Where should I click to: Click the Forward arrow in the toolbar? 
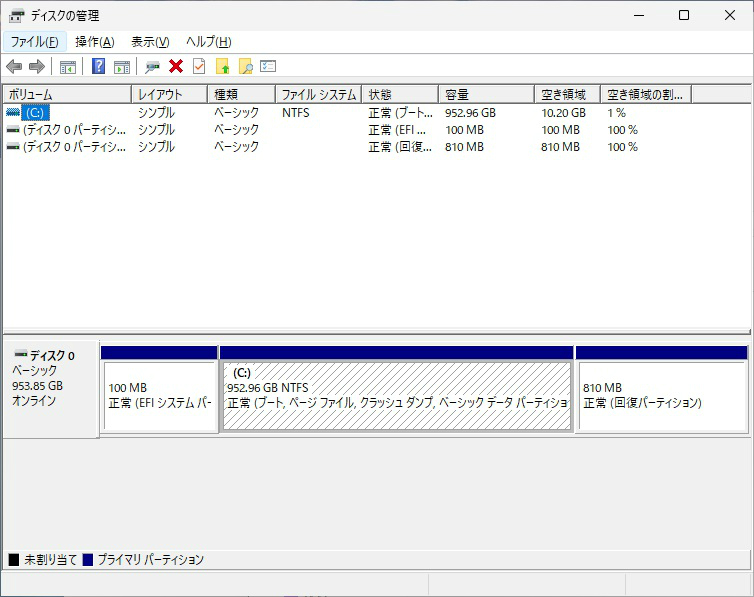(37, 67)
